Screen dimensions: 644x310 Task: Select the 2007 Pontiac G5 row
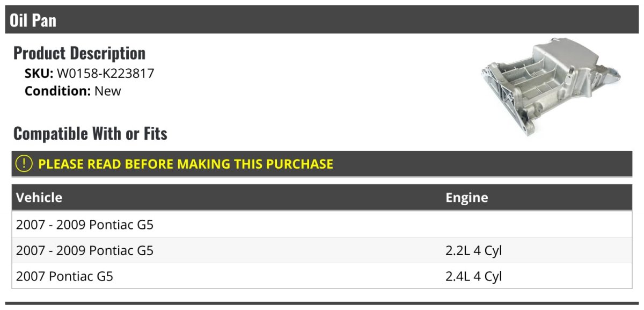(x=322, y=276)
